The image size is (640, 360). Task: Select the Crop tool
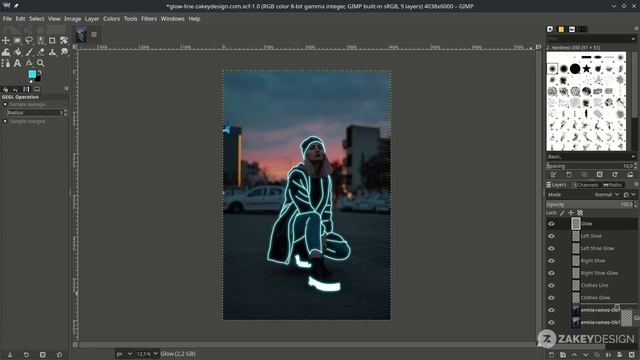[52, 40]
